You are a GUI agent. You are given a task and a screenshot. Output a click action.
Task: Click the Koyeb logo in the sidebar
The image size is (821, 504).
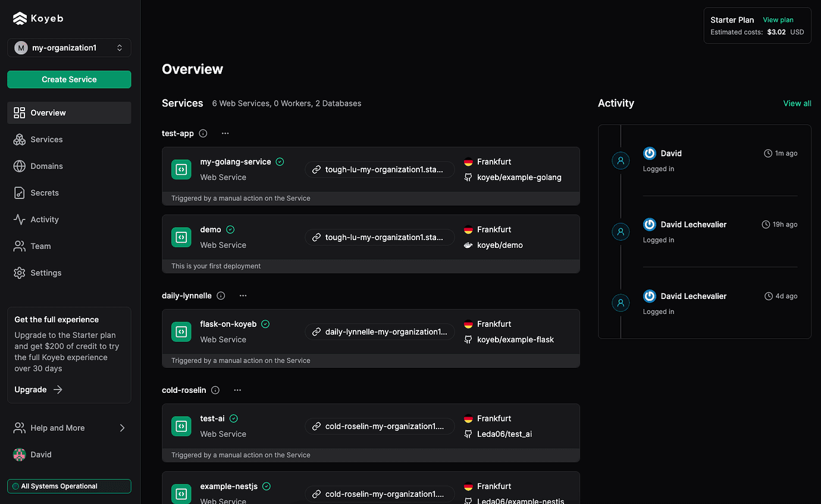pos(38,18)
